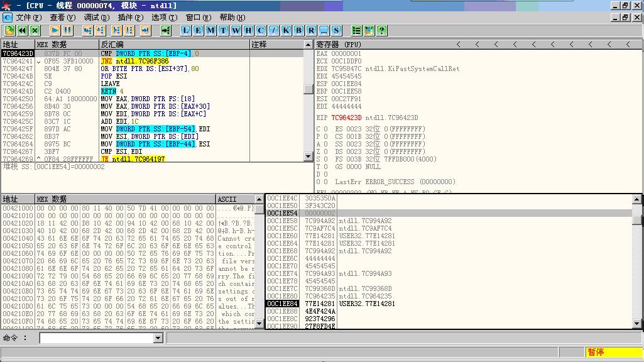The height and width of the screenshot is (362, 644).
Task: Open Run trace with ellipsis button
Action: pos(324,30)
